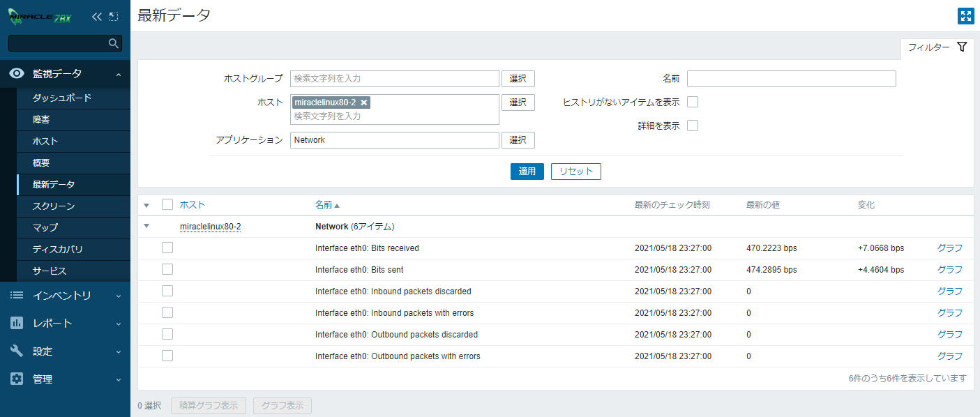
Task: Check the 詳細を表示 checkbox
Action: click(693, 126)
